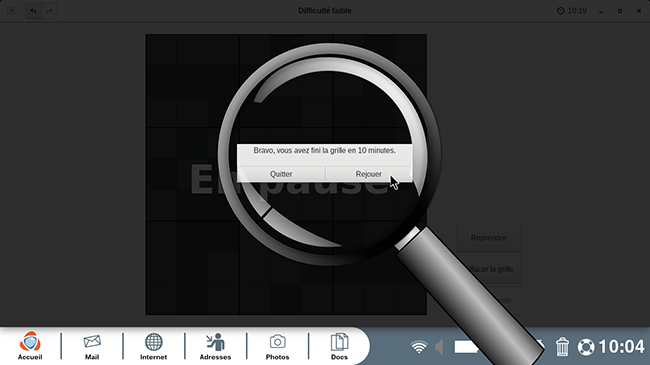Launch the Internet browser icon
The width and height of the screenshot is (650, 365).
(x=153, y=346)
